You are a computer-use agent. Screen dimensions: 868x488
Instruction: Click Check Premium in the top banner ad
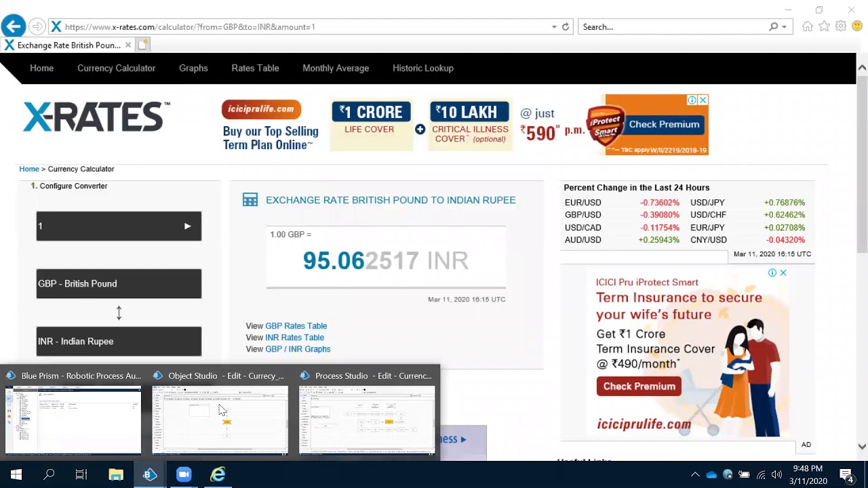click(x=664, y=124)
